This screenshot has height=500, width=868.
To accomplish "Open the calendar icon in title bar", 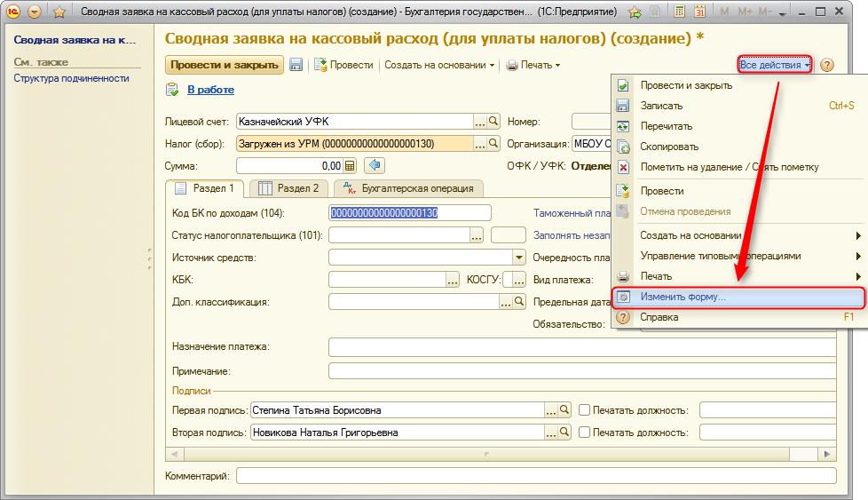I will tap(699, 11).
